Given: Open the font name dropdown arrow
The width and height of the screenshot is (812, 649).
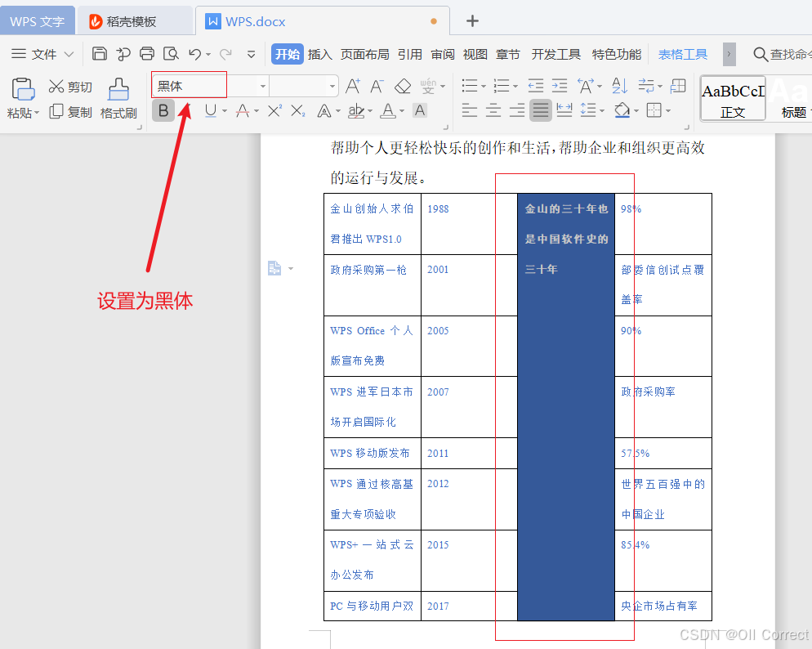Looking at the screenshot, I should click(x=263, y=86).
